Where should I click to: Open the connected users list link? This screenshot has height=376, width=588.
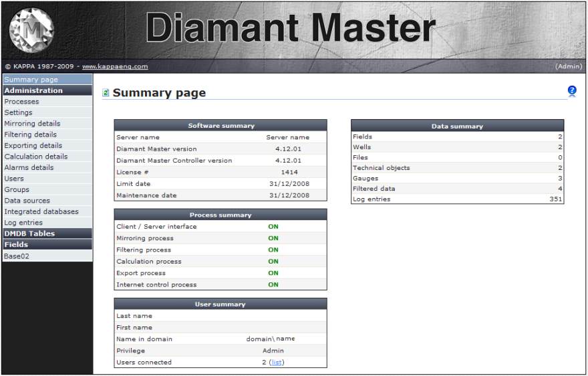(277, 362)
